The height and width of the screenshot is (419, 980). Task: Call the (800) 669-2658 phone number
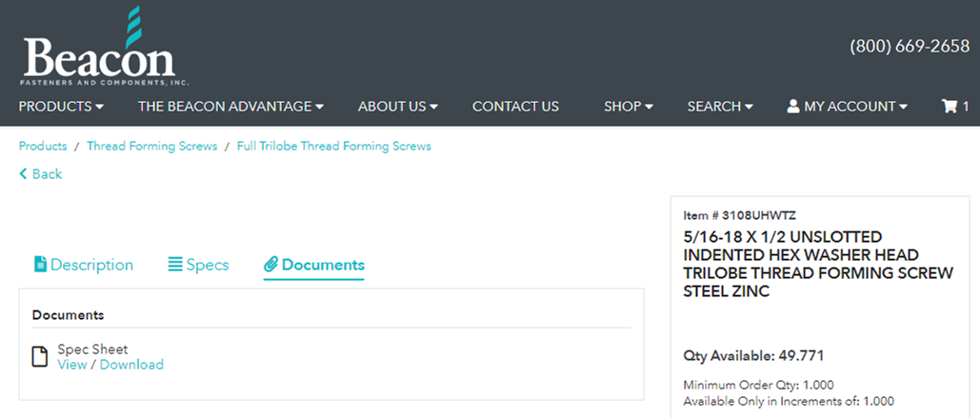(910, 47)
